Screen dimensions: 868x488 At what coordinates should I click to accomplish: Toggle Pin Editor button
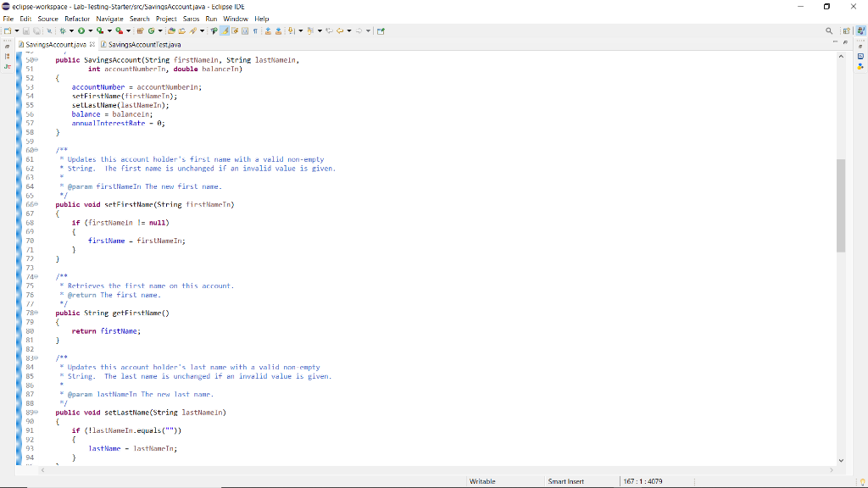(381, 31)
